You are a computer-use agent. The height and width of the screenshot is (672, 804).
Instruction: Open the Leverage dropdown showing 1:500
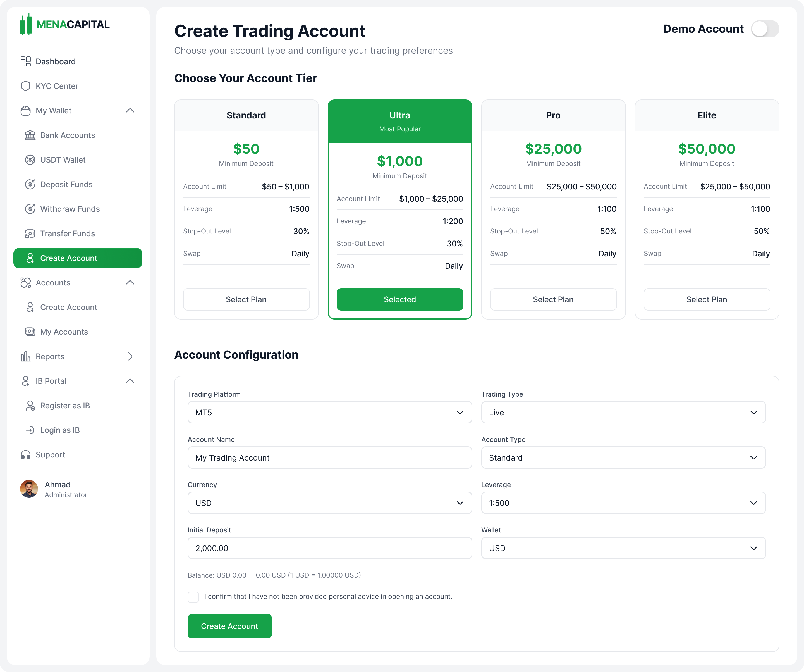[623, 503]
